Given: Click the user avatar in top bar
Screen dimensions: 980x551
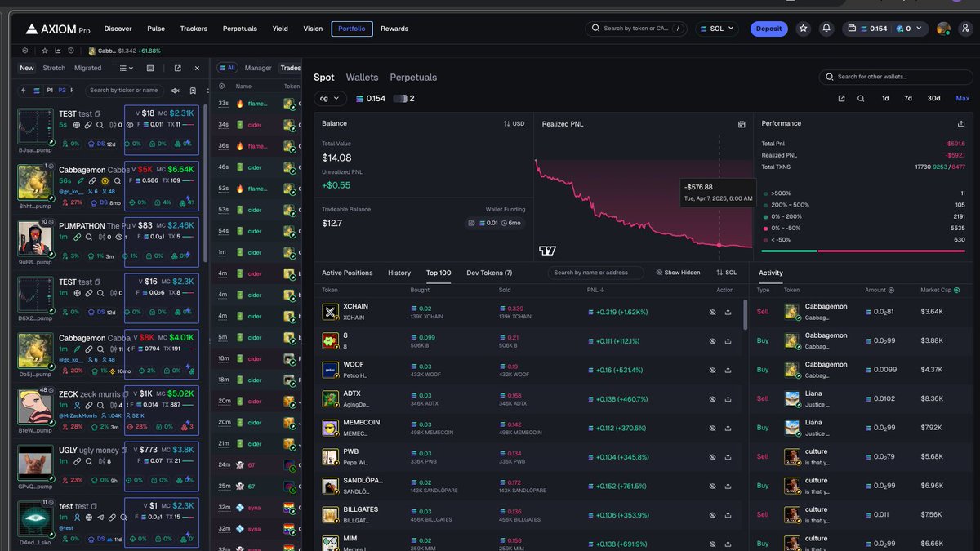Looking at the screenshot, I should pyautogui.click(x=943, y=29).
